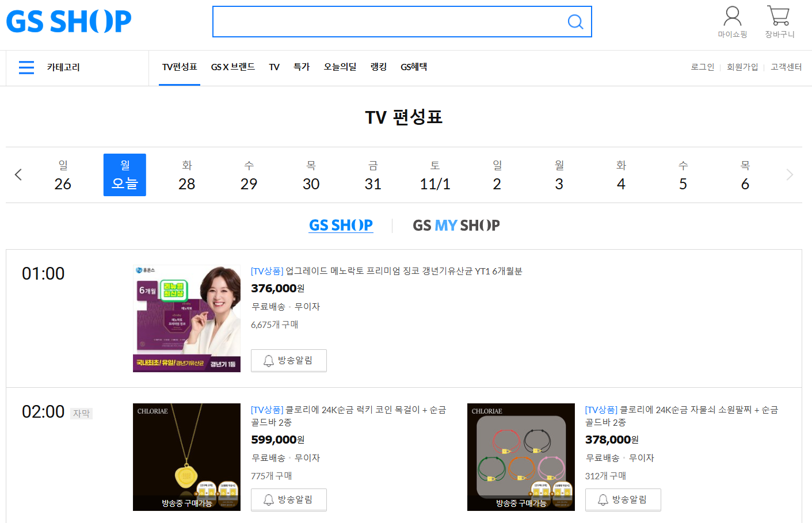Image resolution: width=812 pixels, height=523 pixels.
Task: Select Sunday 2 date
Action: pos(497,175)
